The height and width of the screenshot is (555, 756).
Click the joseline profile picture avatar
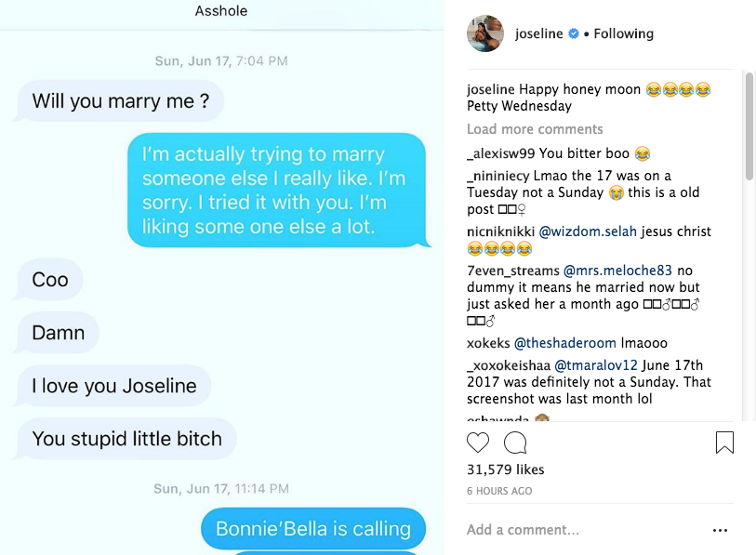(x=485, y=33)
